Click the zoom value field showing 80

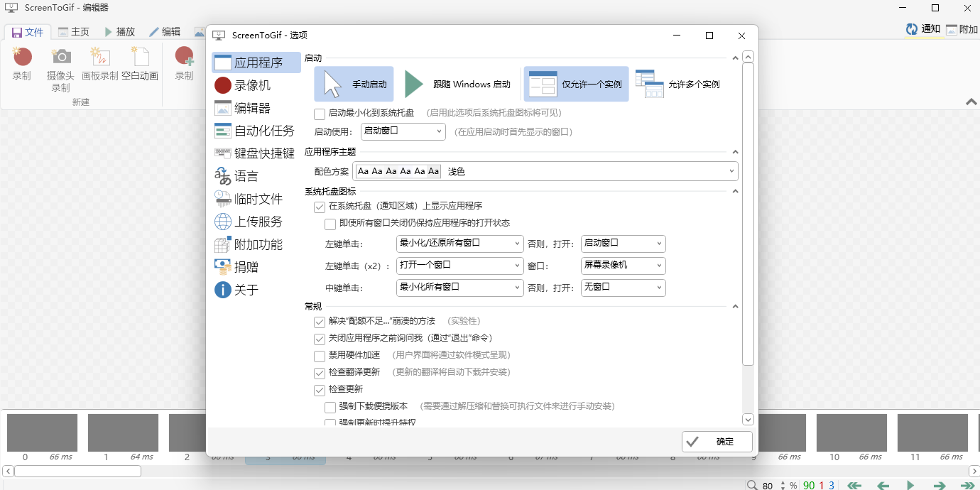coord(768,486)
